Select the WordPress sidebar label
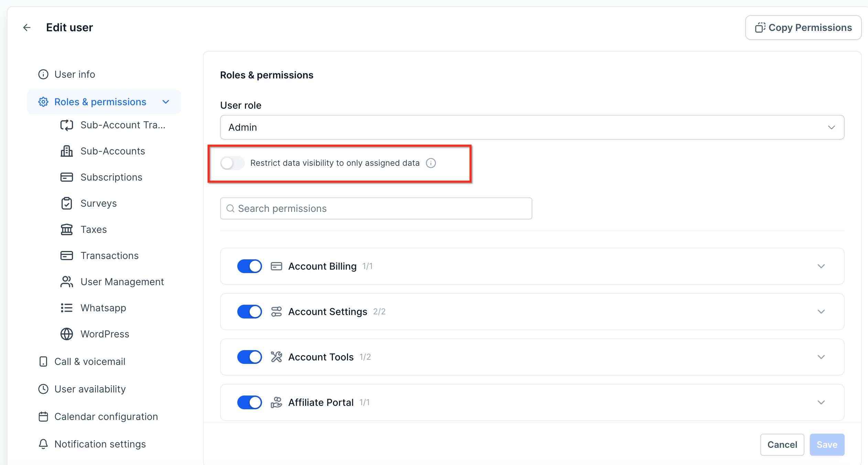 point(105,334)
